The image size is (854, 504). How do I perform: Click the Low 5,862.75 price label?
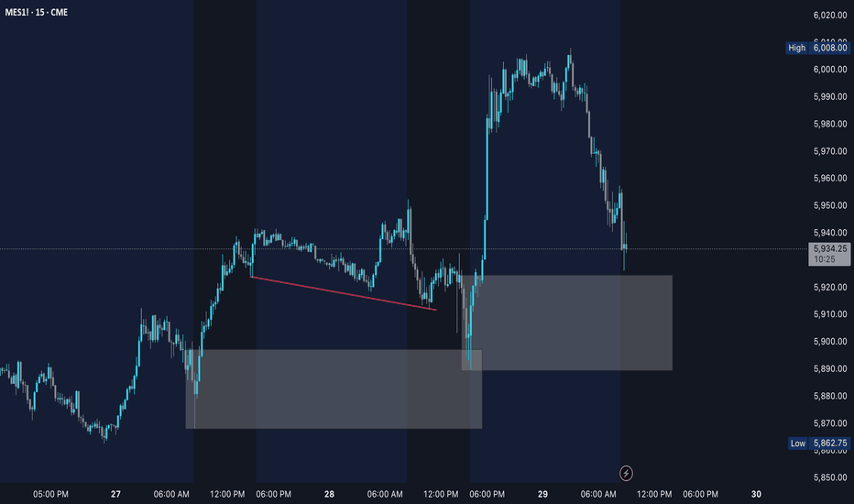(818, 443)
